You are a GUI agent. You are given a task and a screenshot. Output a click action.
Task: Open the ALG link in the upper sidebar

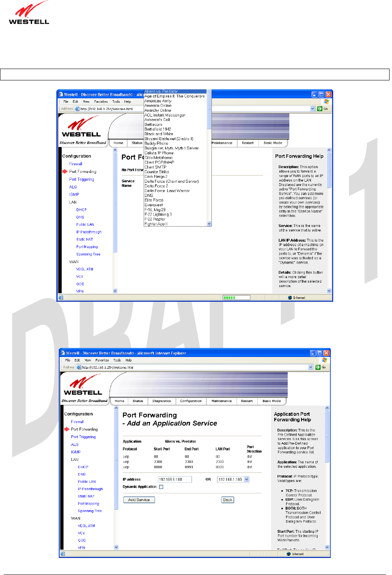[x=73, y=187]
